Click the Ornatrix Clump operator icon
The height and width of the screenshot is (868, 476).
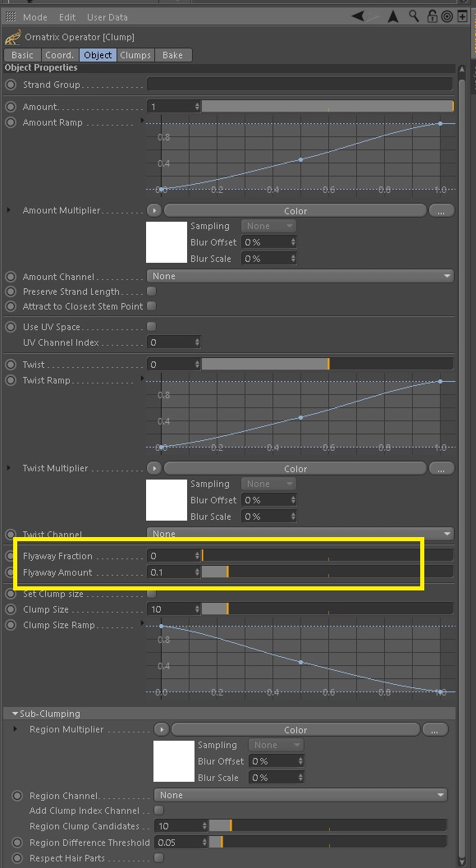13,38
